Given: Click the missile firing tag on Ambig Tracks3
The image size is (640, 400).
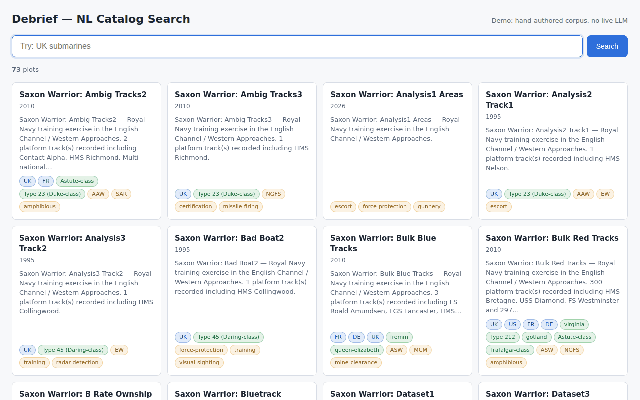Looking at the screenshot, I should click(x=240, y=206).
